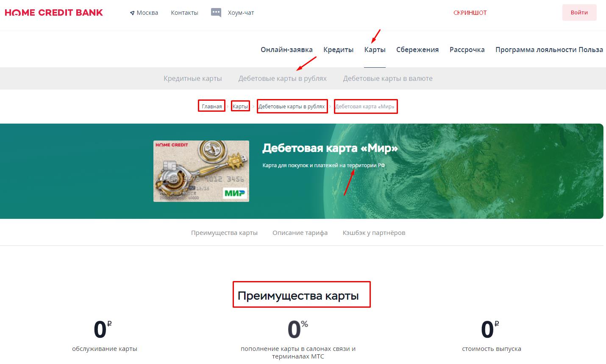
Task: Jump to Описание тарифа anchor tab
Action: click(x=300, y=232)
